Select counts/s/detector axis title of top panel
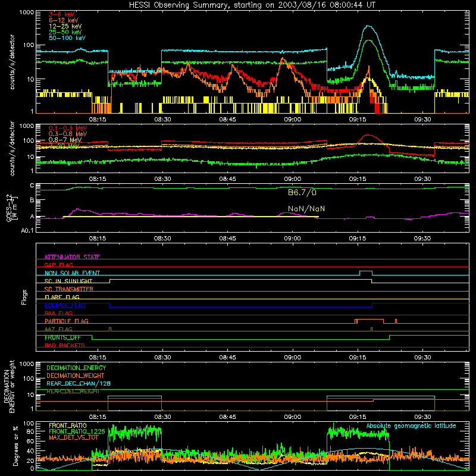Screen dimensions: 476x476 [12, 62]
